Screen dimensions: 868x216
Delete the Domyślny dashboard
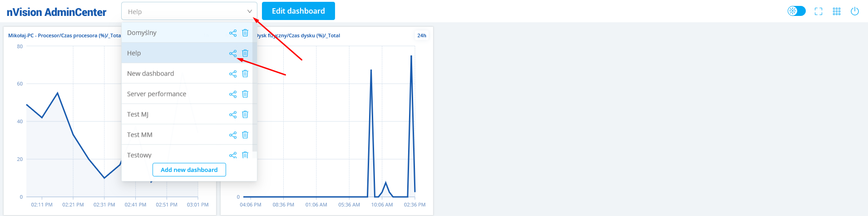[x=245, y=33]
